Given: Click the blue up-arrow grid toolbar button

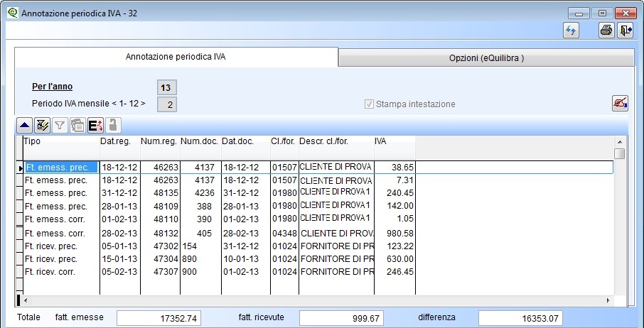Looking at the screenshot, I should (25, 126).
